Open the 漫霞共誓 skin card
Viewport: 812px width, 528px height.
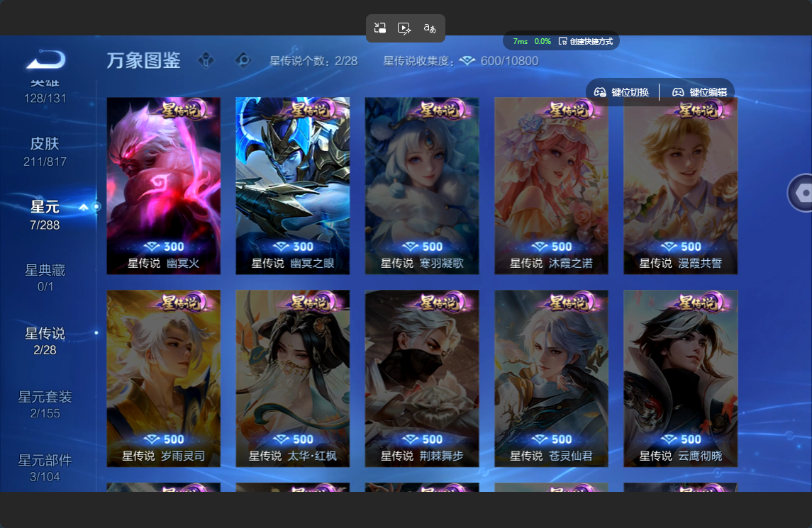(x=681, y=186)
